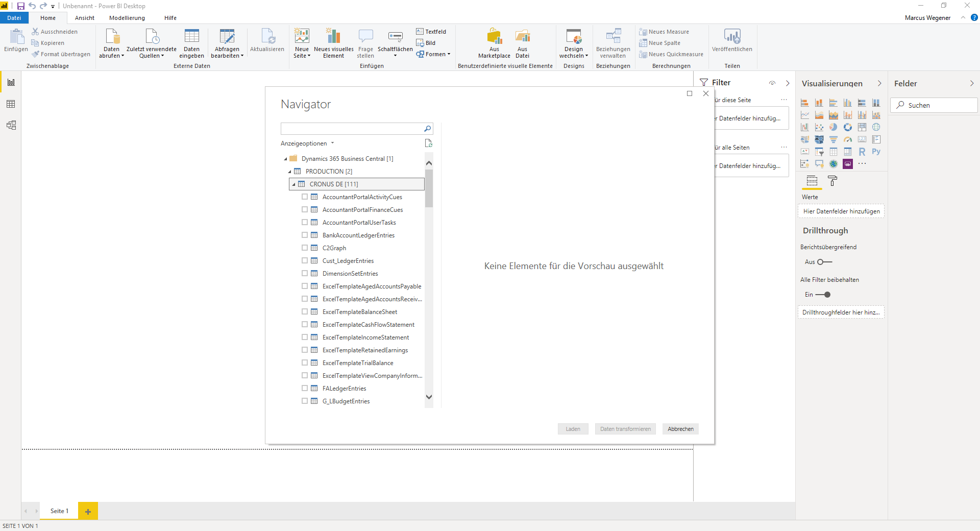
Task: Check the BankAccountLedgerEntries checkbox
Action: [x=305, y=235]
